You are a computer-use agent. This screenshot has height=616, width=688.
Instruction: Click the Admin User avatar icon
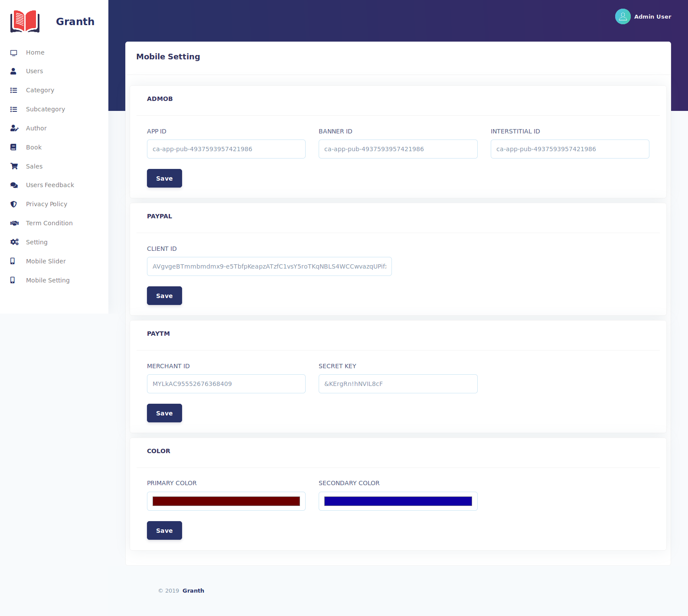[x=623, y=16]
